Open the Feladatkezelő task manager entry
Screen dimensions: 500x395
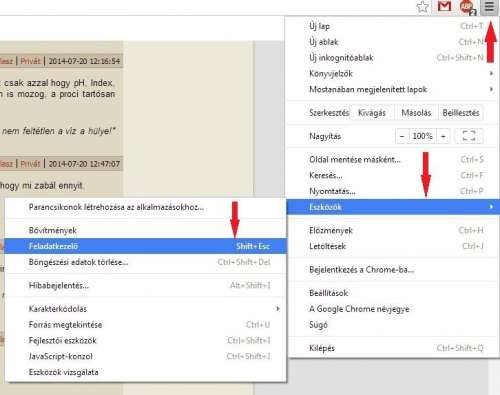(x=145, y=246)
